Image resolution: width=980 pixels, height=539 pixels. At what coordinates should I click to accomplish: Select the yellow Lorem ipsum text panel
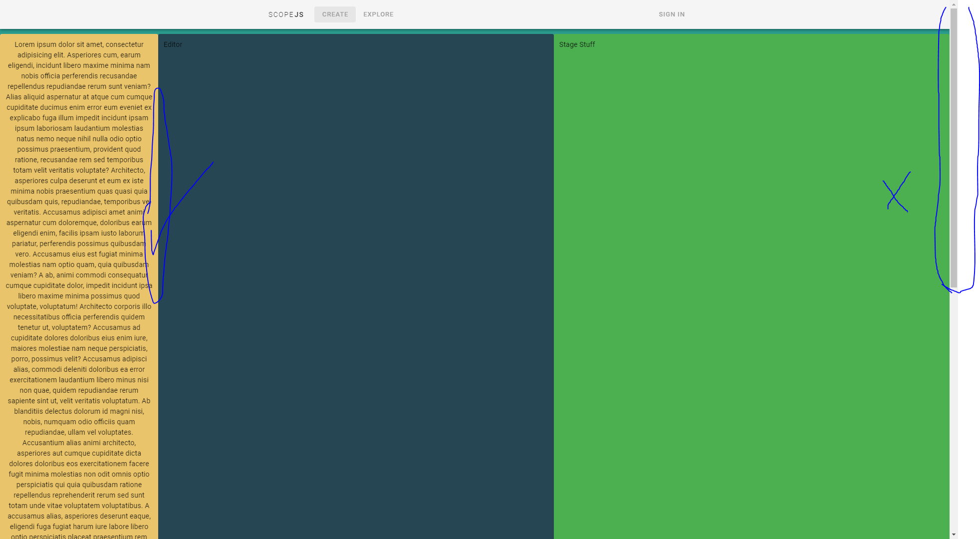[80, 250]
